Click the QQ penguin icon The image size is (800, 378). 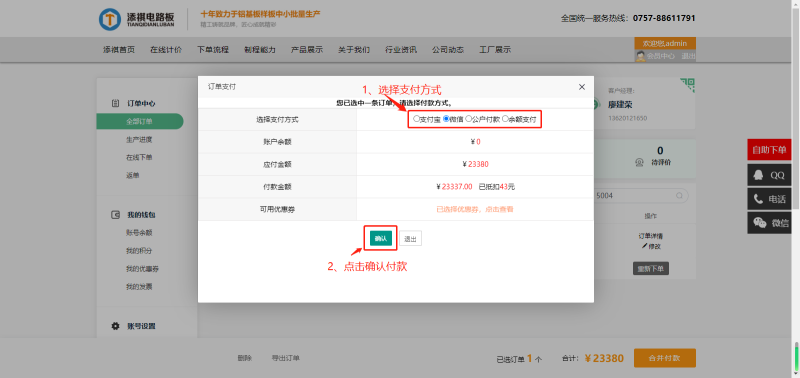click(759, 175)
